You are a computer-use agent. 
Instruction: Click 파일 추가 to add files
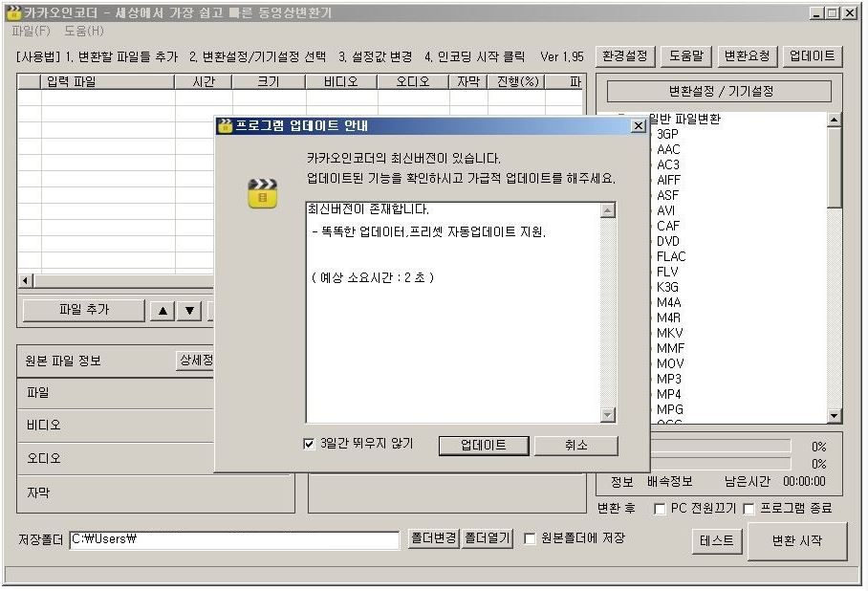click(83, 310)
